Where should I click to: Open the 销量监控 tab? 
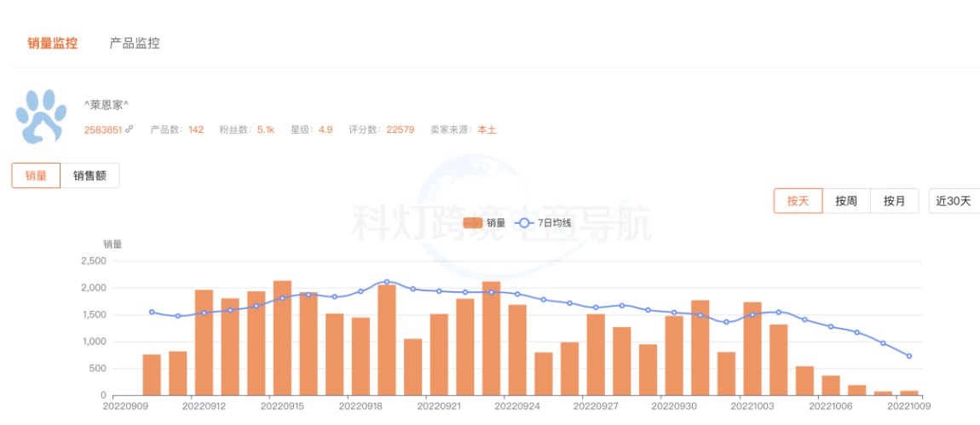coord(53,43)
